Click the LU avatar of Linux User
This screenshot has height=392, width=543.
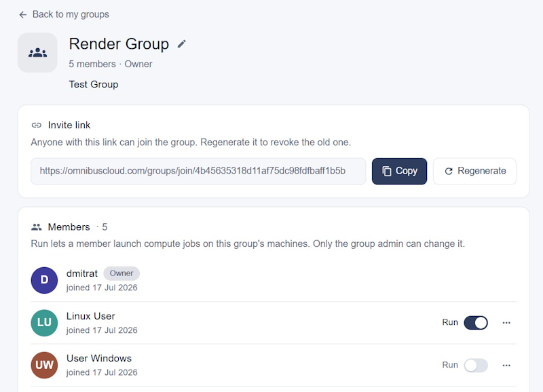point(44,323)
